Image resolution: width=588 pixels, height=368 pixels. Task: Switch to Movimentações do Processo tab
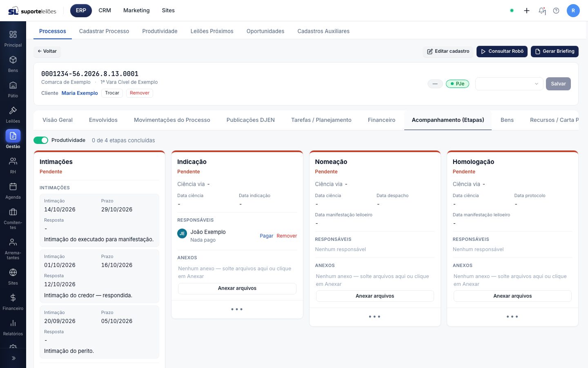pos(172,120)
